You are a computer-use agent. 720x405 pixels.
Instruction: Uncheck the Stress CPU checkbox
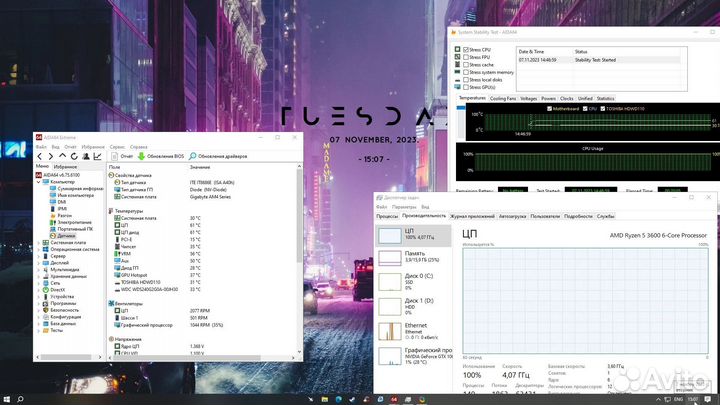[466, 50]
